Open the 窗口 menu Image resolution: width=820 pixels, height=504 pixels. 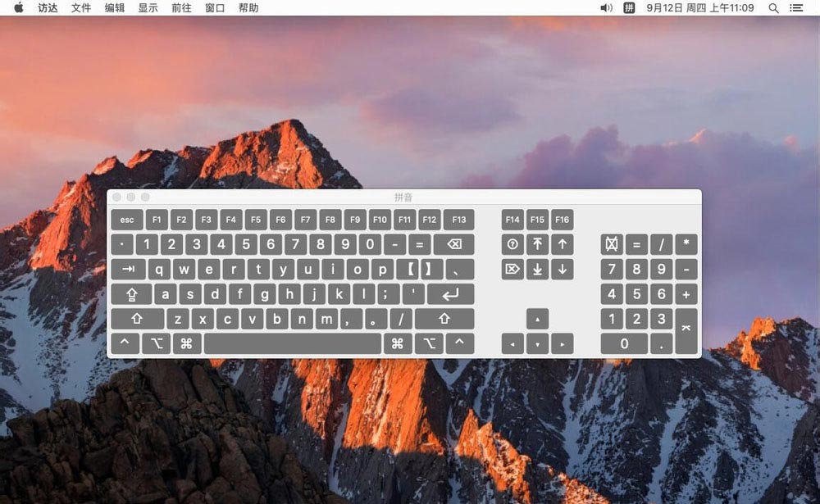(215, 8)
